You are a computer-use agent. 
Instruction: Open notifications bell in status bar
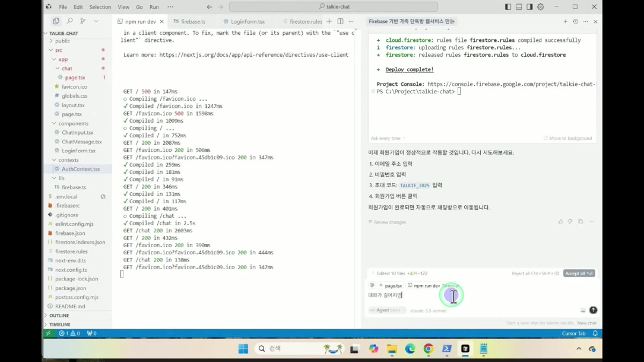pyautogui.click(x=595, y=334)
